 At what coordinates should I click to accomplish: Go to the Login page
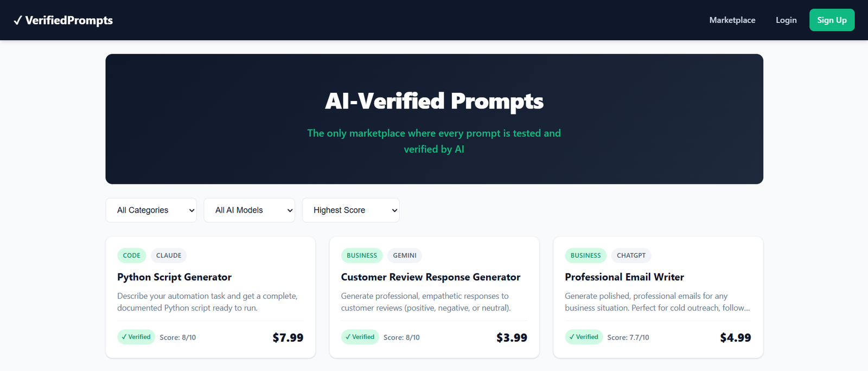[x=786, y=20]
